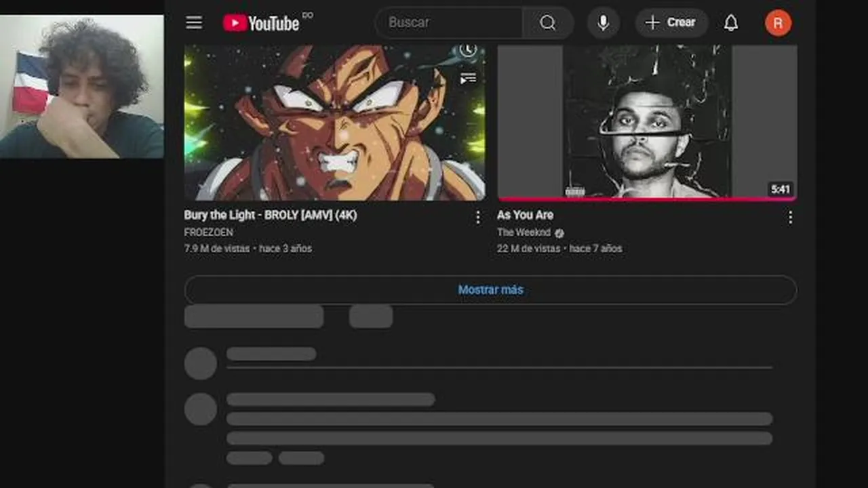Click The Weeknd verified badge
868x488 pixels.
tap(559, 233)
